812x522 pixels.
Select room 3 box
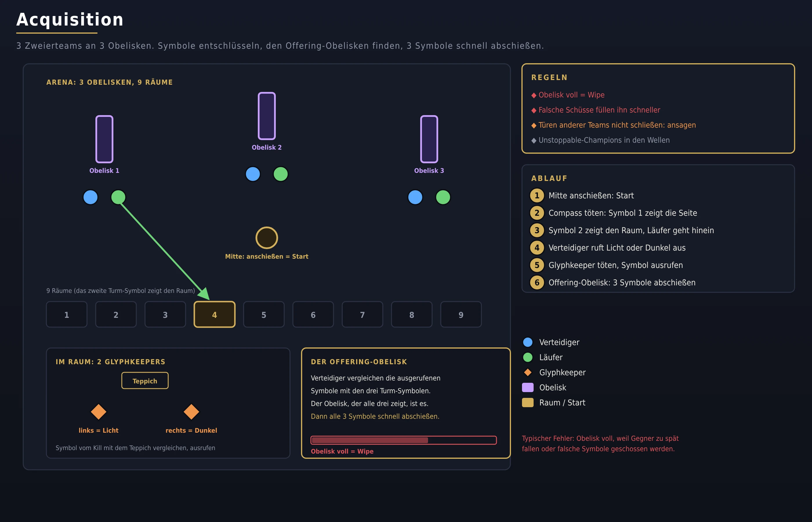pyautogui.click(x=165, y=315)
